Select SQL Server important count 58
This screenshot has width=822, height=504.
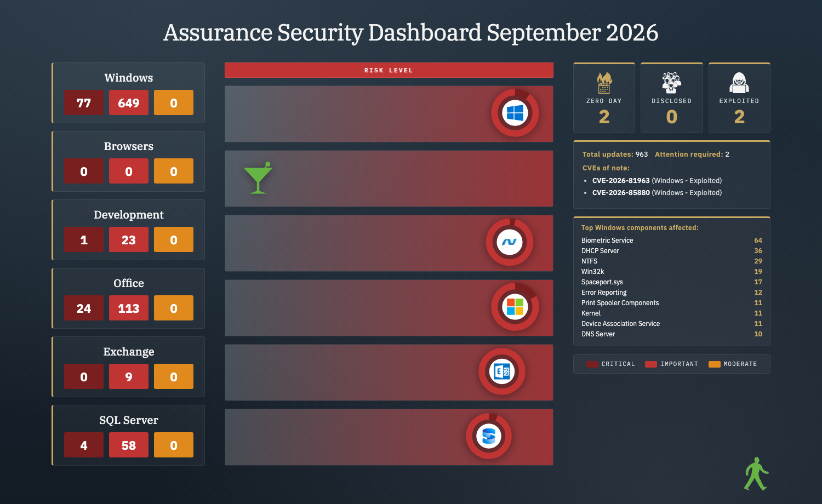pos(129,445)
